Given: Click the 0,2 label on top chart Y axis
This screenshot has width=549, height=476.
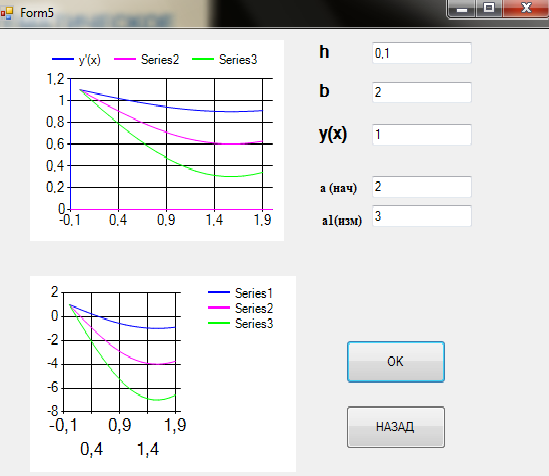Looking at the screenshot, I should tap(55, 187).
